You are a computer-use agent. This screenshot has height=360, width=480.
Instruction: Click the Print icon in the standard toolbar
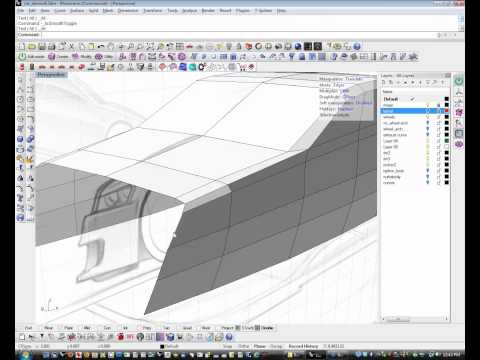52,46
